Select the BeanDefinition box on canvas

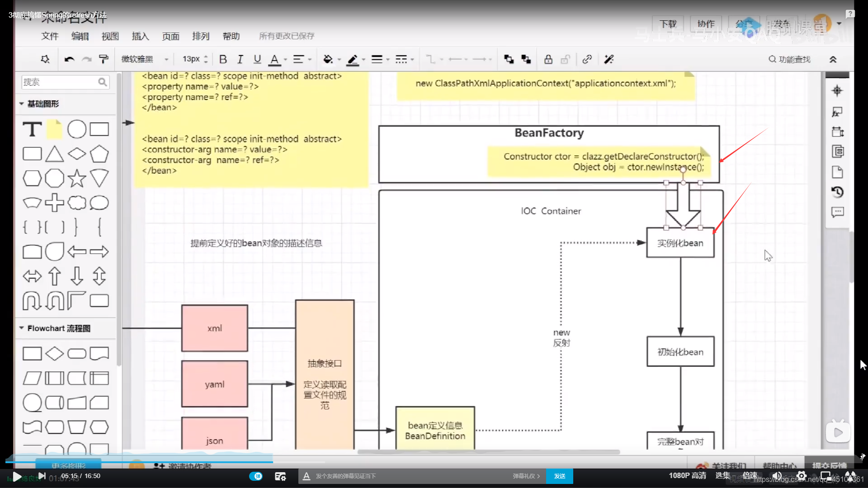click(435, 428)
